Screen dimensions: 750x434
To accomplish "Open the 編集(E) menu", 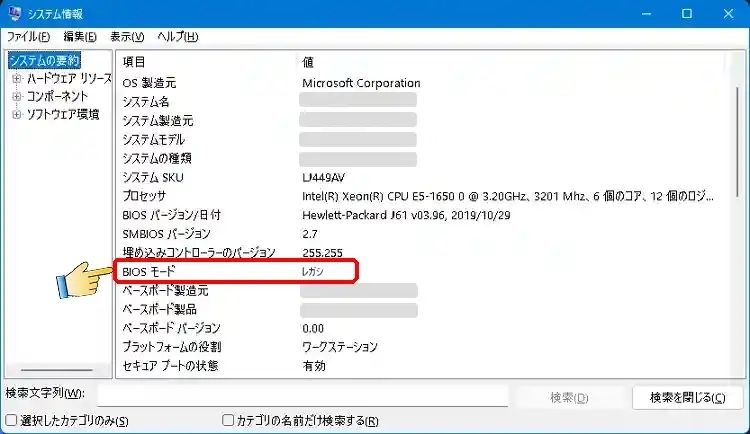I will pyautogui.click(x=80, y=37).
